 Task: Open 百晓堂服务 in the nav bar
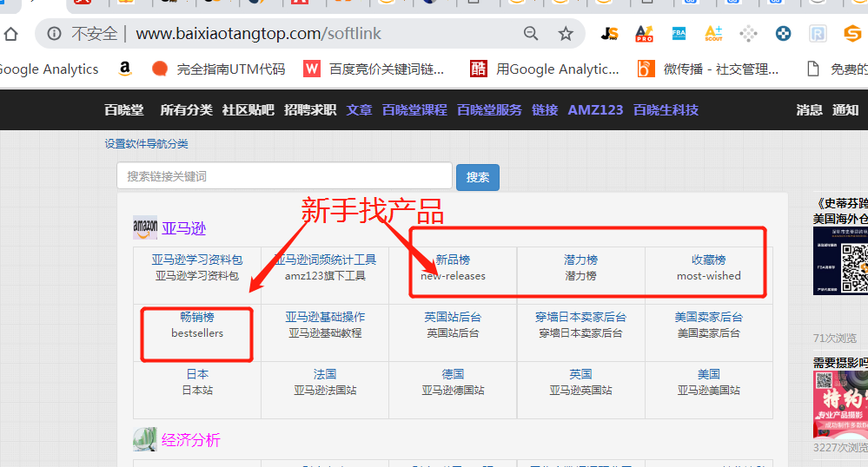[x=489, y=110]
